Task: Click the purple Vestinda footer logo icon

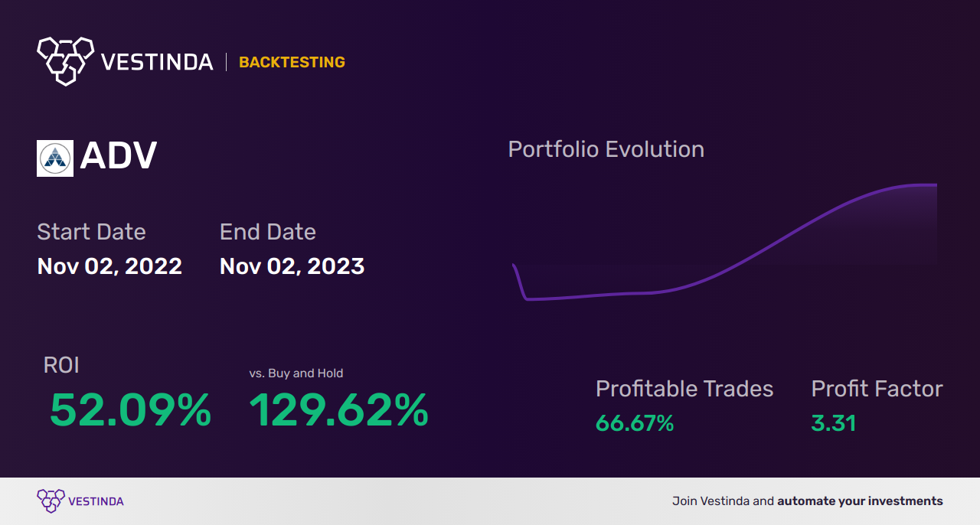Action: 50,501
